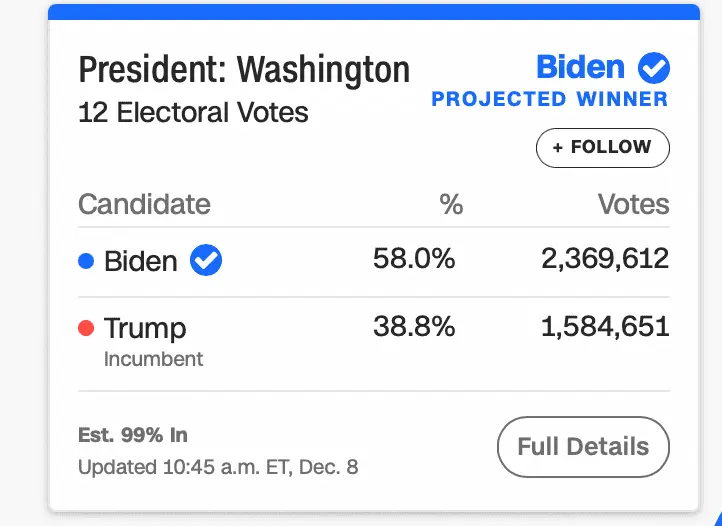Click Trump's vote count 1,584,651

pos(605,326)
